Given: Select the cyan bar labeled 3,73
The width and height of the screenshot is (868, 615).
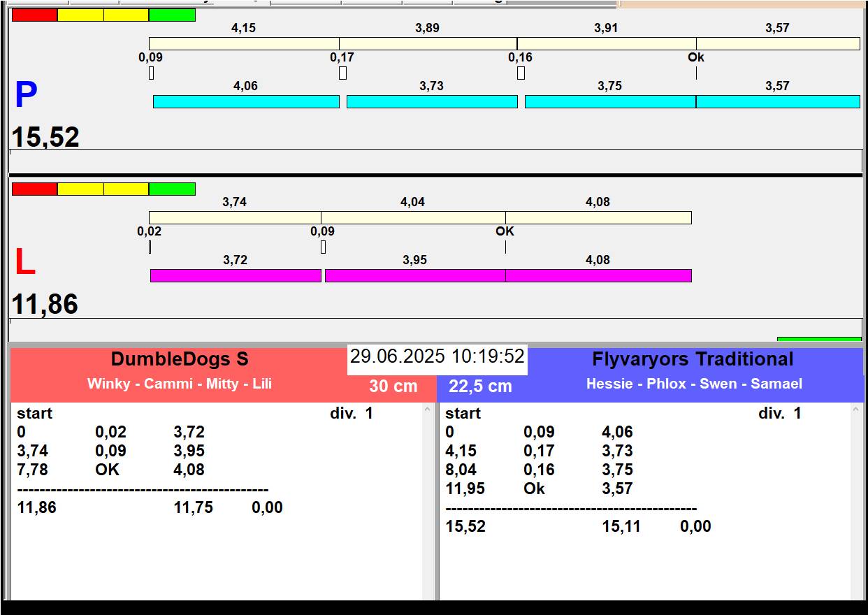Looking at the screenshot, I should pyautogui.click(x=432, y=102).
